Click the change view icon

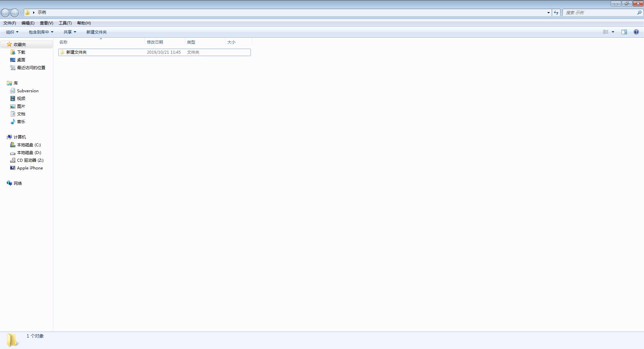click(x=606, y=32)
